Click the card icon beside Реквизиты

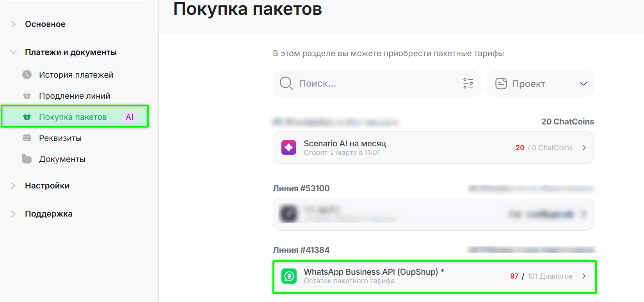tap(27, 138)
